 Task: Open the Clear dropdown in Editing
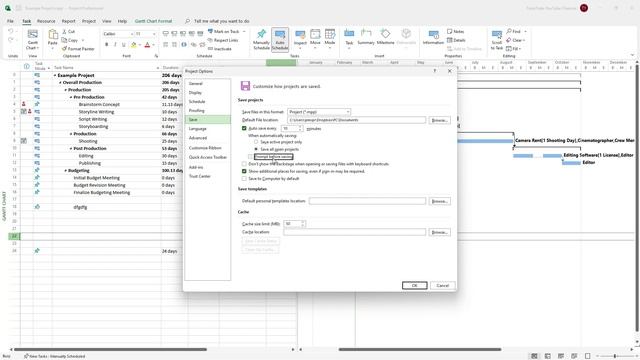524,40
